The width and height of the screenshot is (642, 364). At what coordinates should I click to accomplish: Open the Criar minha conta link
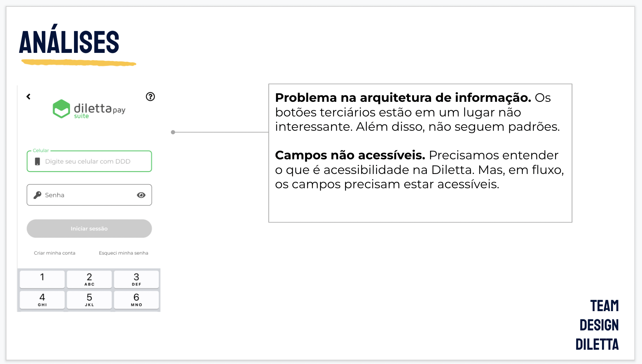point(55,253)
